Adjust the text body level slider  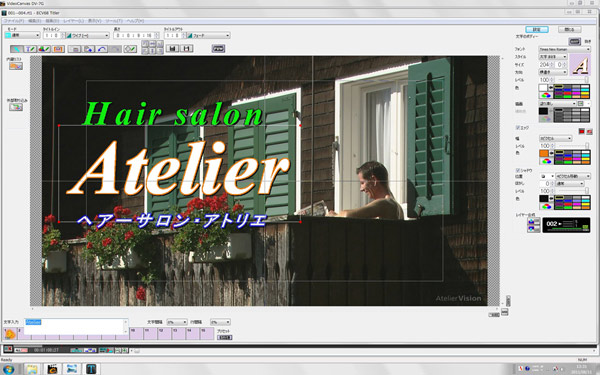(x=573, y=80)
